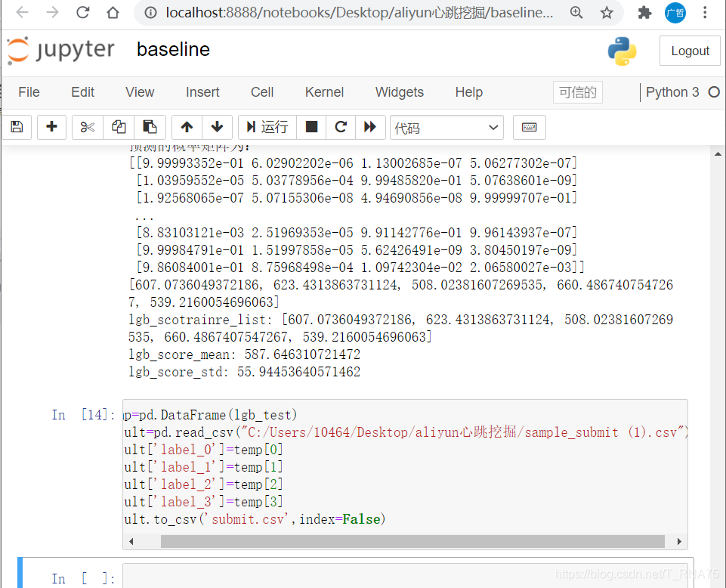Click the 'submit.csv' string in code
This screenshot has height=588, width=726.
click(x=250, y=519)
